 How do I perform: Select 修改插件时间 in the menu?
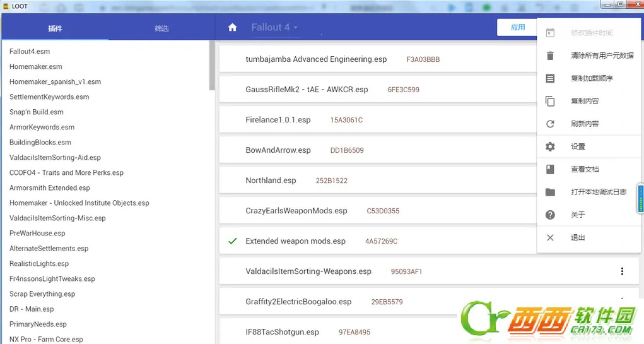(591, 33)
